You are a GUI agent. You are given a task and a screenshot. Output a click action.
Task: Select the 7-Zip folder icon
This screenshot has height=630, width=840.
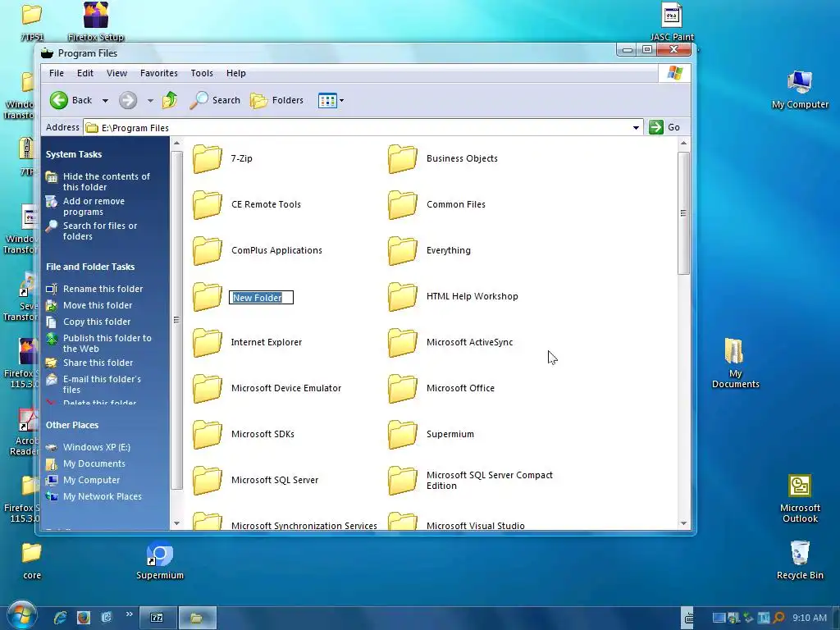pos(208,158)
